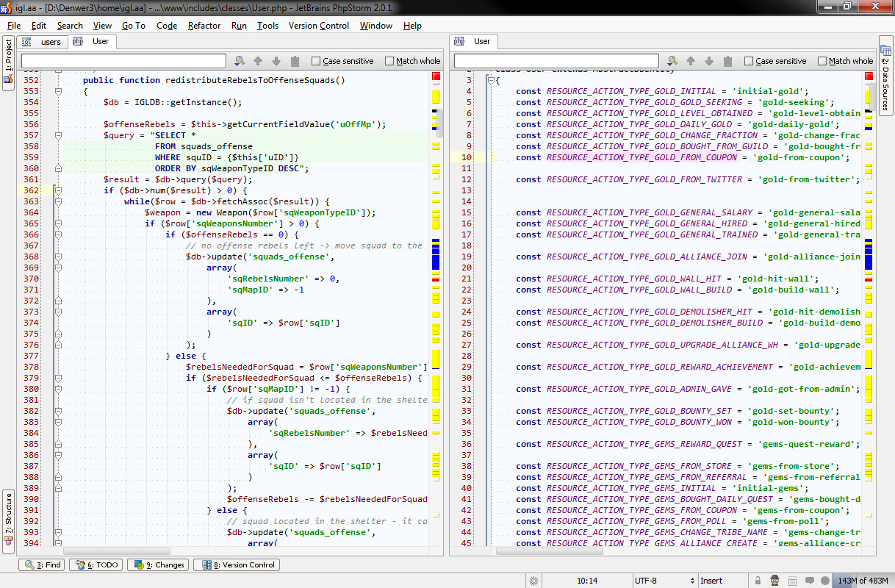Click line number 362 in left editor gutter

(x=31, y=190)
